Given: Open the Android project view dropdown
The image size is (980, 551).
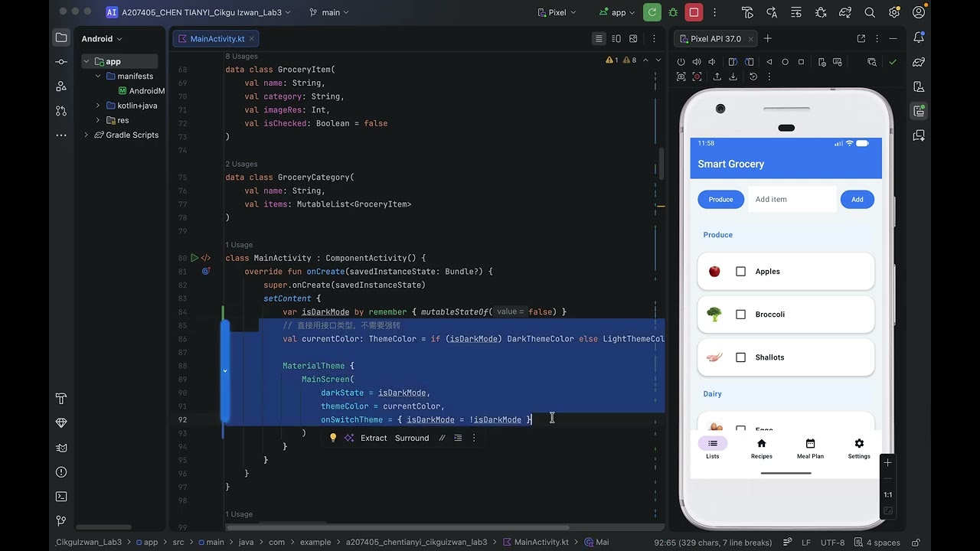Looking at the screenshot, I should coord(101,38).
